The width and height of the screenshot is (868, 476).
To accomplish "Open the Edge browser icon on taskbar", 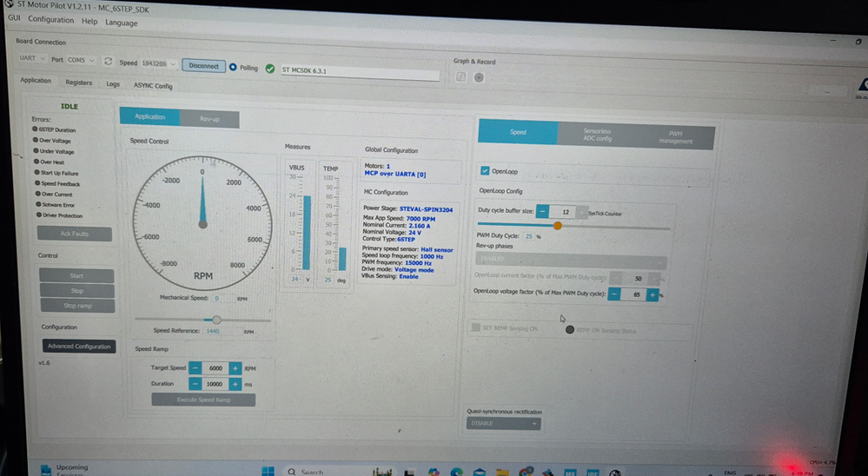I will (x=457, y=473).
